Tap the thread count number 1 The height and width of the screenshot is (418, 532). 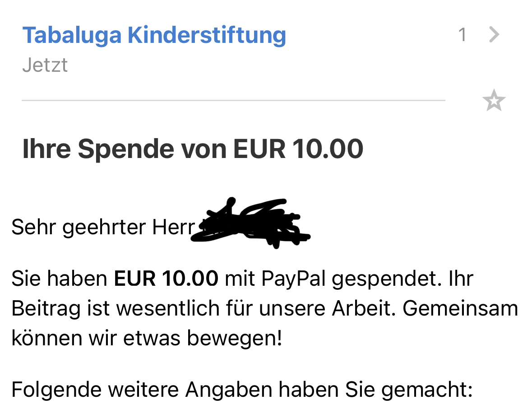(x=462, y=35)
